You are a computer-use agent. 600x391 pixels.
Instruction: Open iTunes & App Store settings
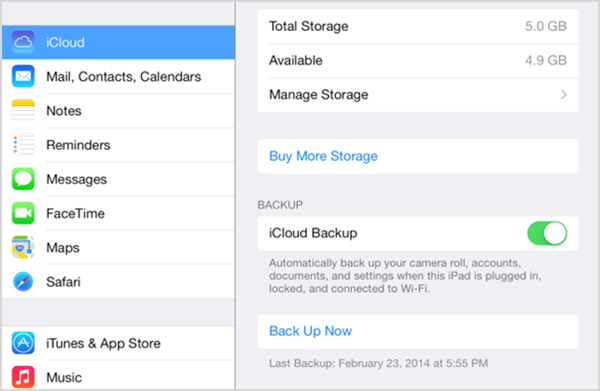(103, 344)
